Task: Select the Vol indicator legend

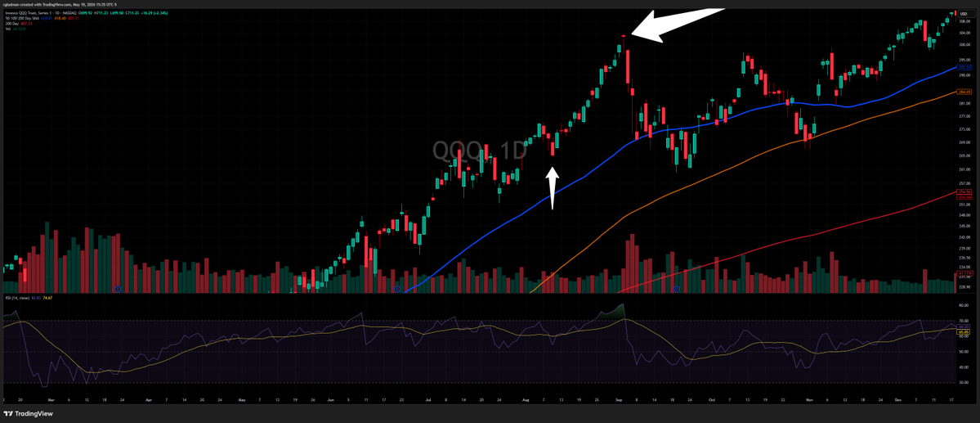Action: pyautogui.click(x=8, y=29)
